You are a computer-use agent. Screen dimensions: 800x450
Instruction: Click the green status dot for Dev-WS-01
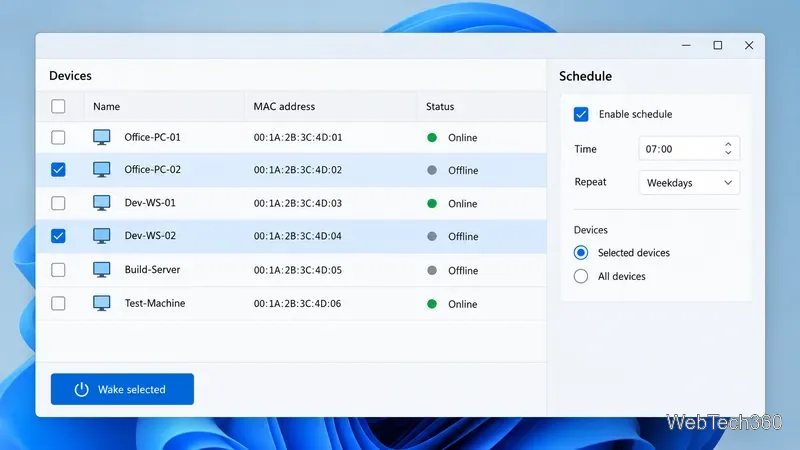tap(432, 203)
